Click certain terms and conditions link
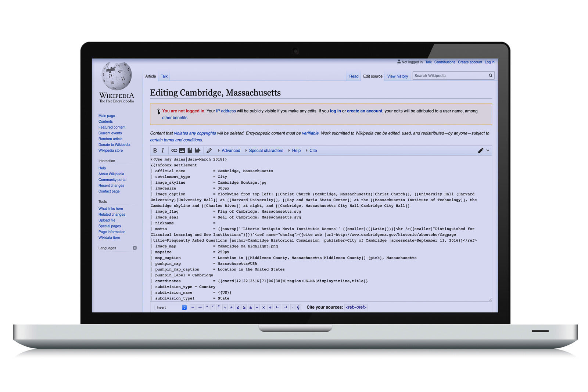 coord(176,140)
